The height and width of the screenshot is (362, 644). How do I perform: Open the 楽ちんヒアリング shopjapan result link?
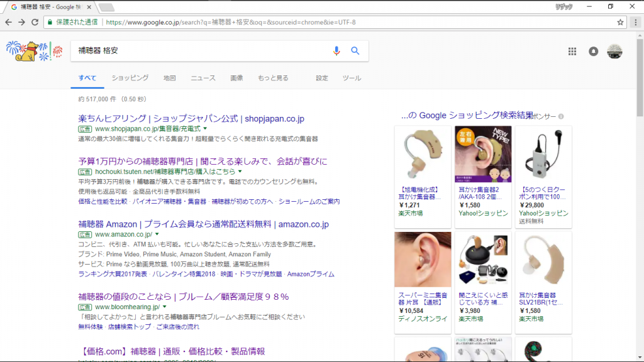point(191,118)
